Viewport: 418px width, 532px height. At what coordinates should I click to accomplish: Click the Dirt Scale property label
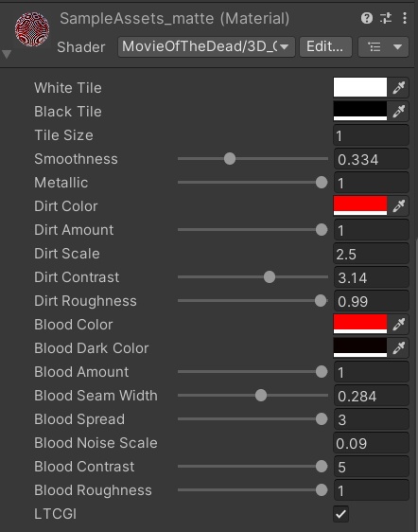(x=67, y=254)
